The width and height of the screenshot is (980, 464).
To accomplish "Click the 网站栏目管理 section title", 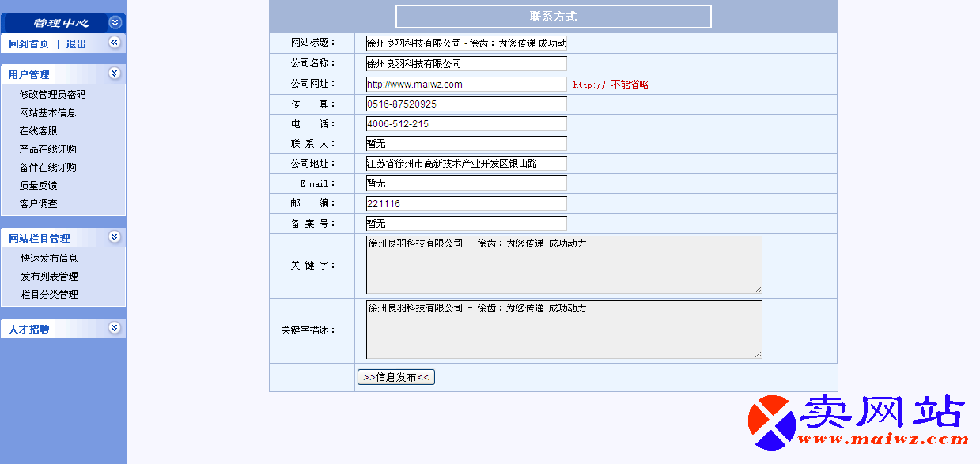I will click(x=39, y=239).
